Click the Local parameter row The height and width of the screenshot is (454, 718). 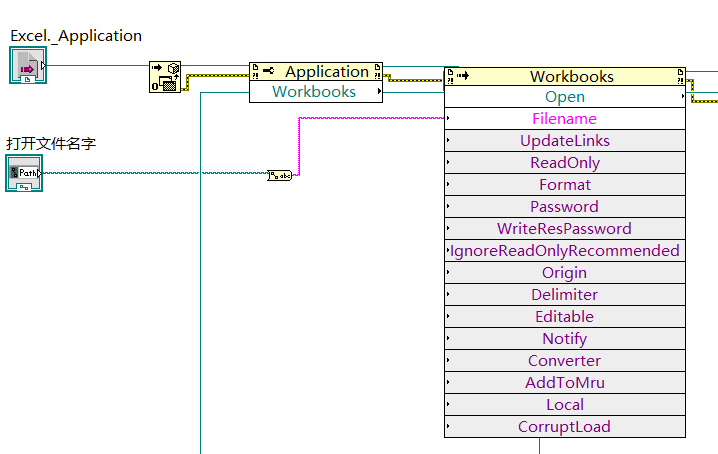click(x=565, y=405)
